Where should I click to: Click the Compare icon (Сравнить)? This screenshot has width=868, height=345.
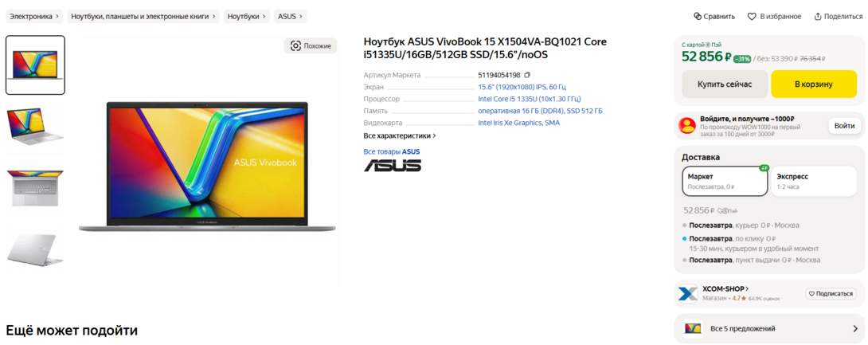click(698, 17)
